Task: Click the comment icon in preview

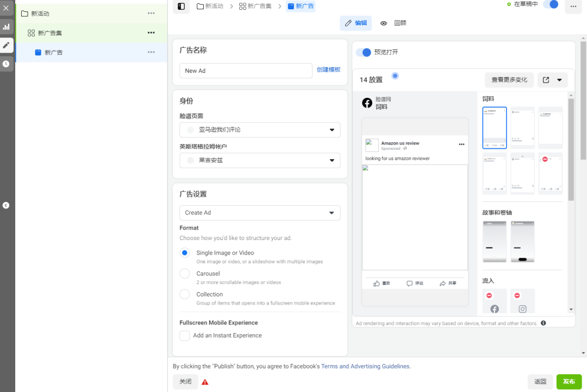Action: (x=410, y=283)
